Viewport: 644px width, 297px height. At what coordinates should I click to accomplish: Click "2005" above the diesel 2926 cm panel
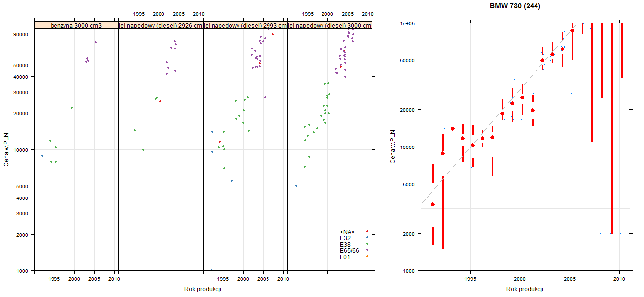tap(179, 14)
